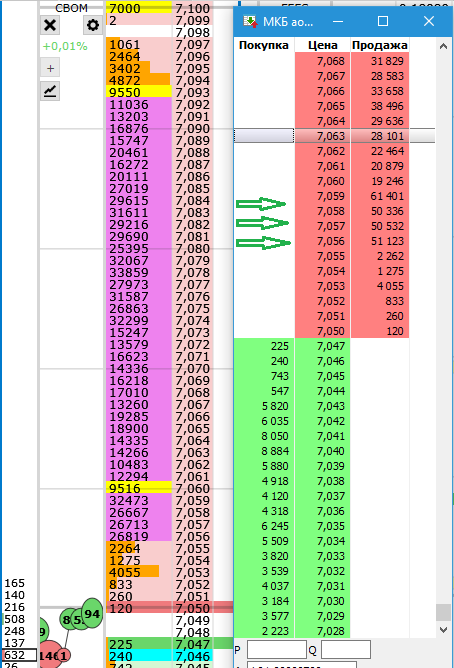The image size is (454, 668).
Task: Click the Продажа column header
Action: (379, 45)
